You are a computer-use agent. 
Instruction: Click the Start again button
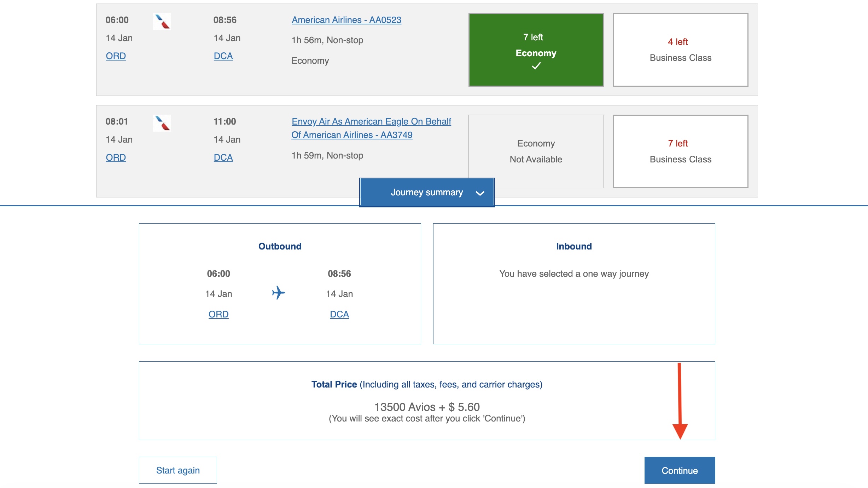(178, 470)
